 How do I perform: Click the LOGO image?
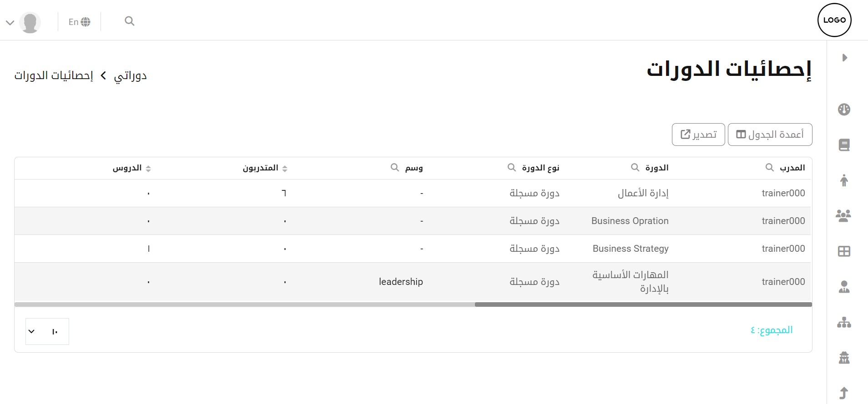point(834,20)
